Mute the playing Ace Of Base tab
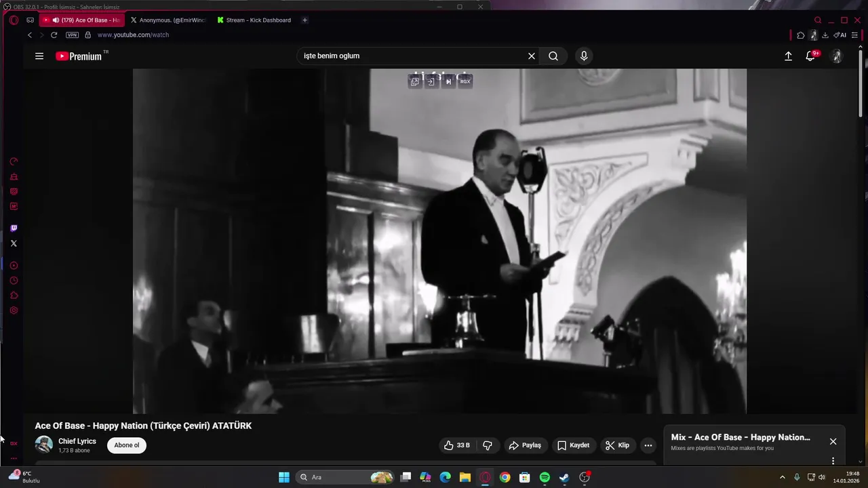868x488 pixels. coord(56,20)
